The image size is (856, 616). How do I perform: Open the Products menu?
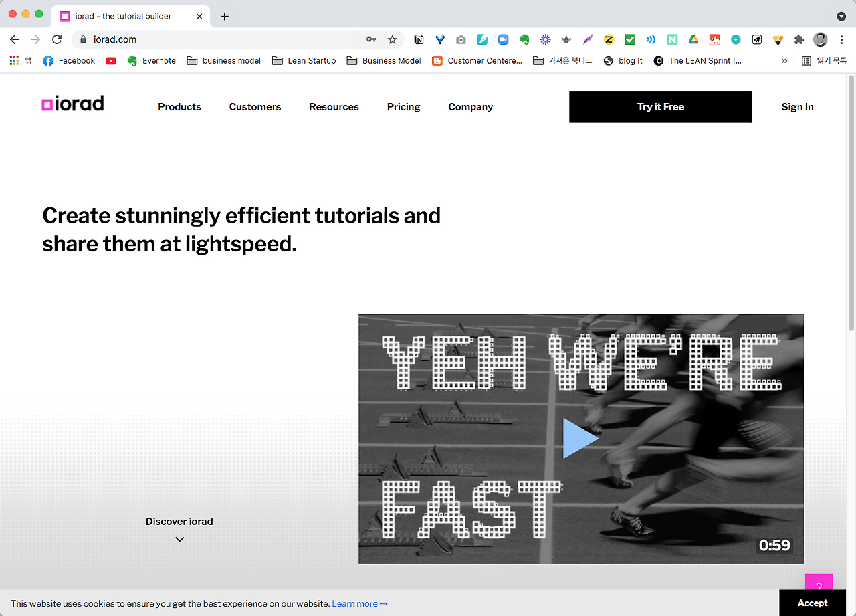coord(179,107)
